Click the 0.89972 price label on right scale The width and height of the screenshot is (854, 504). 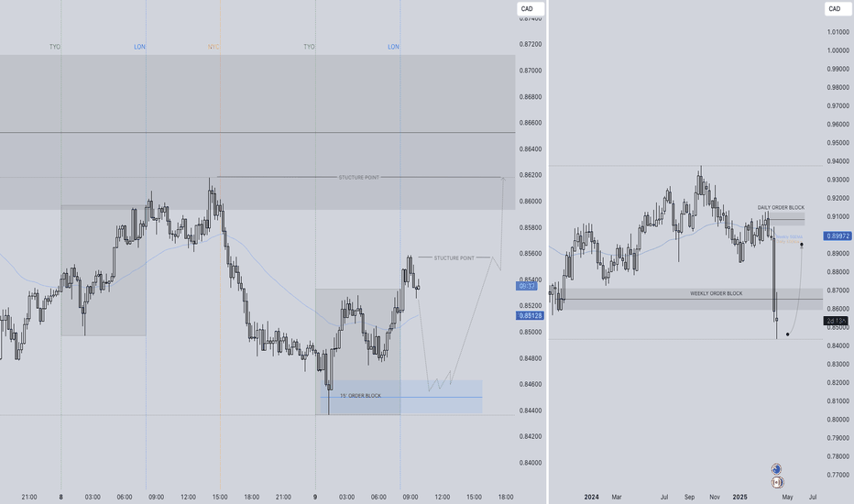(838, 236)
